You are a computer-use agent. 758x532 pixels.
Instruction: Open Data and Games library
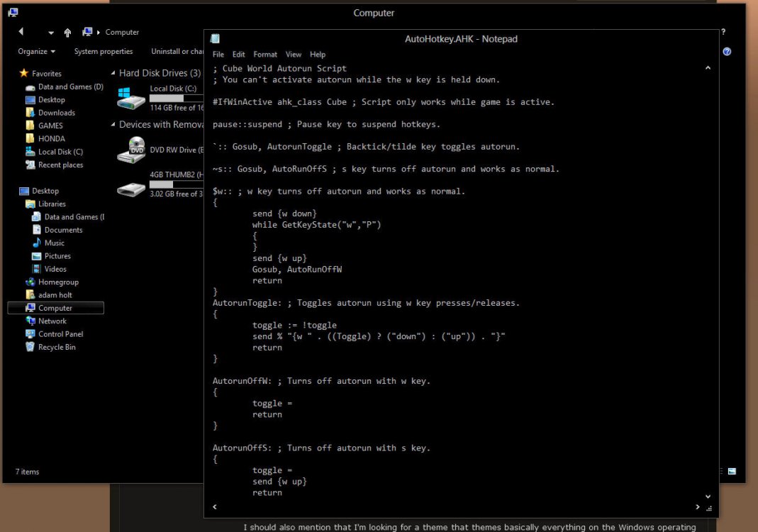tap(74, 217)
